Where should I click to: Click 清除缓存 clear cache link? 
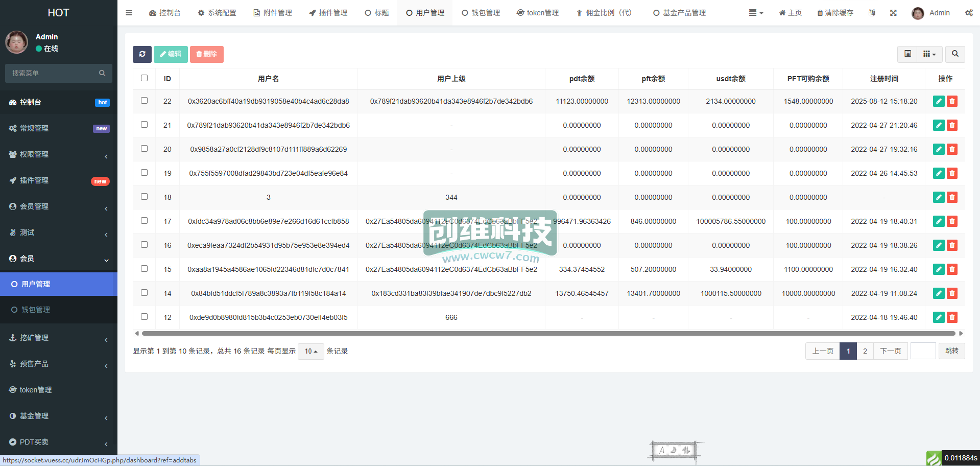tap(835, 13)
